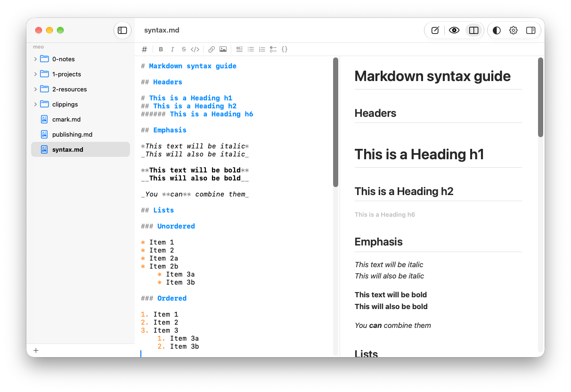Viewport: 571px width, 392px height.
Task: Click the preview pane vertical scrollbar
Action: [540, 98]
